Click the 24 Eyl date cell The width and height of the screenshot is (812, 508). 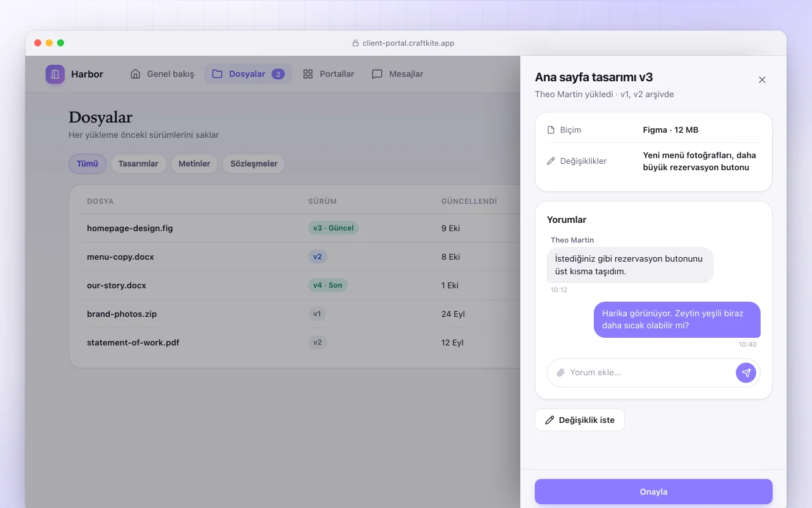tap(453, 314)
